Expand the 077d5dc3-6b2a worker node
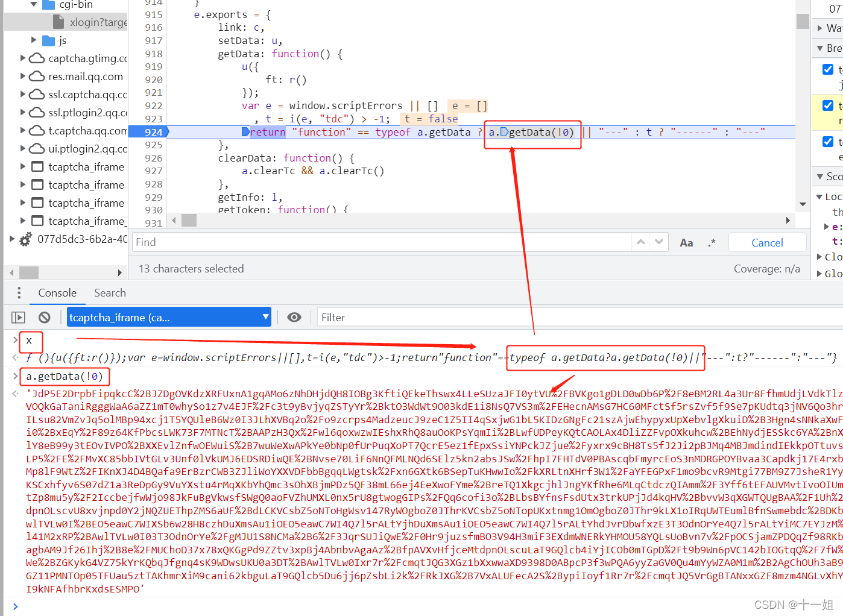Screen dimensions: 843x616 pyautogui.click(x=11, y=239)
